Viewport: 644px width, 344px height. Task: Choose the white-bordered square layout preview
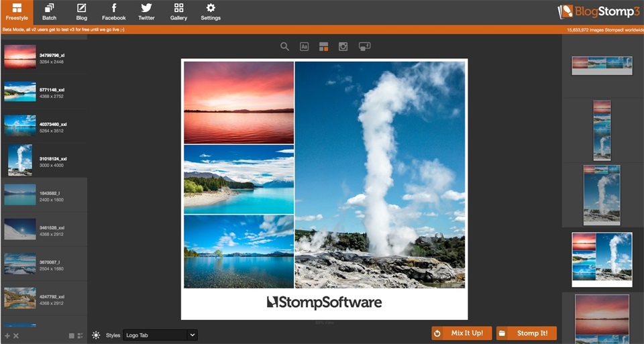pos(602,260)
